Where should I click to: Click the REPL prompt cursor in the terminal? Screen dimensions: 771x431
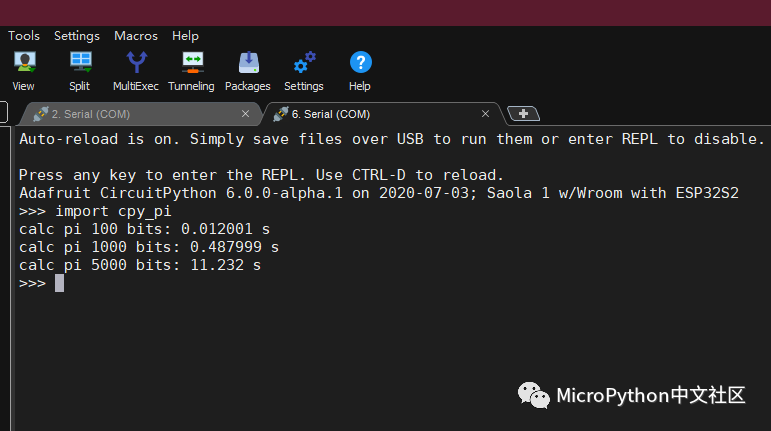[x=59, y=283]
